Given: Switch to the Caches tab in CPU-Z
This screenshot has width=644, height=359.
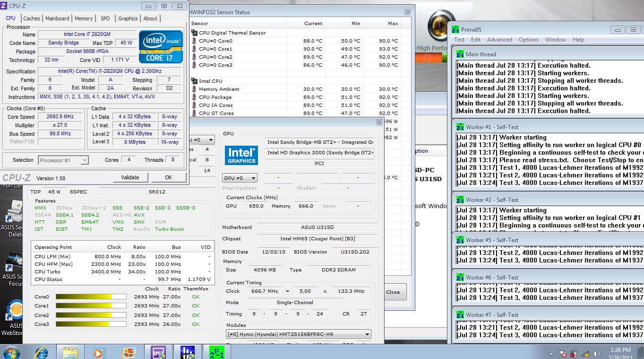Looking at the screenshot, I should [32, 18].
